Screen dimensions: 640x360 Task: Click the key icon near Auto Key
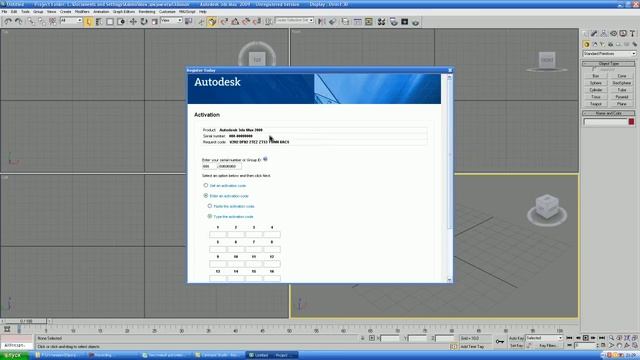click(x=500, y=341)
